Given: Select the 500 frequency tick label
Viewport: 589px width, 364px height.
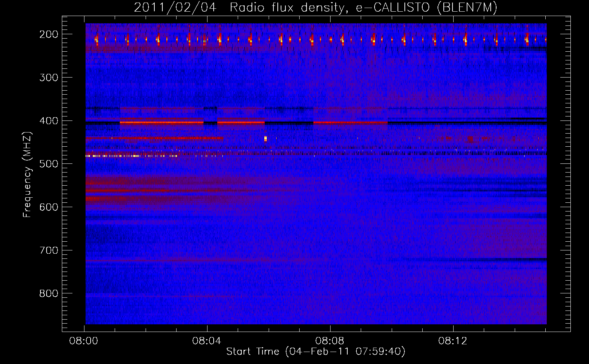Looking at the screenshot, I should click(x=48, y=164).
